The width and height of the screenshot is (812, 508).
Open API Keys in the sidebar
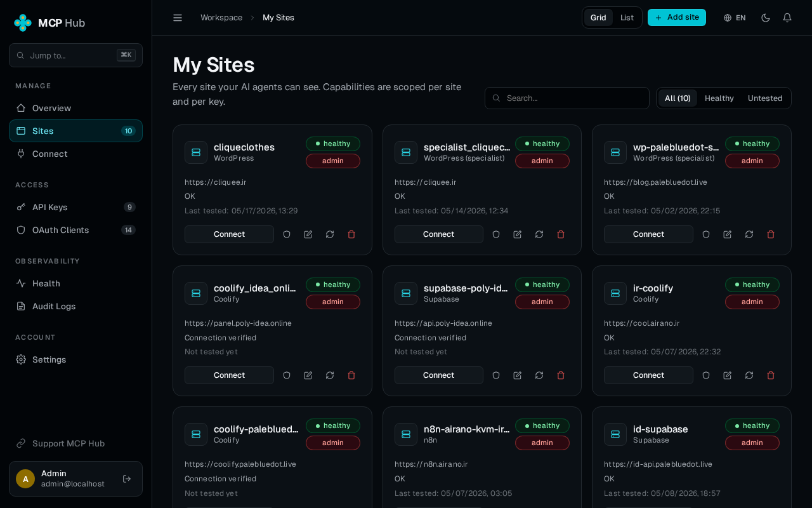tap(75, 207)
